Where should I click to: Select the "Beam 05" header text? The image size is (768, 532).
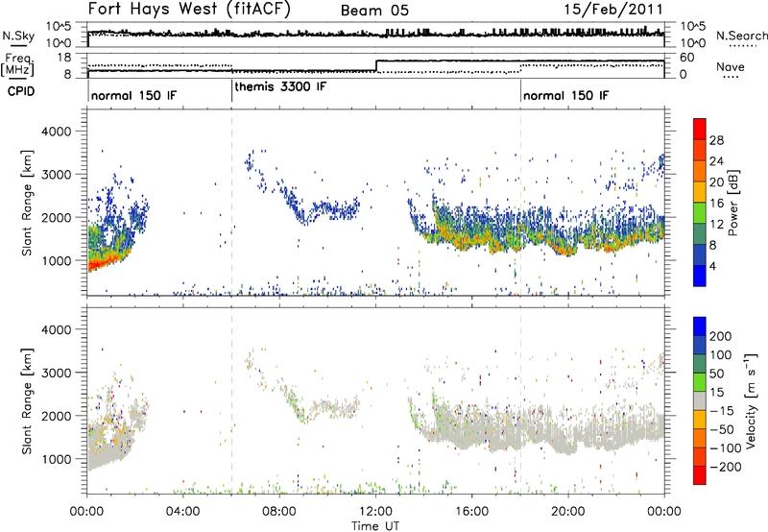click(374, 11)
